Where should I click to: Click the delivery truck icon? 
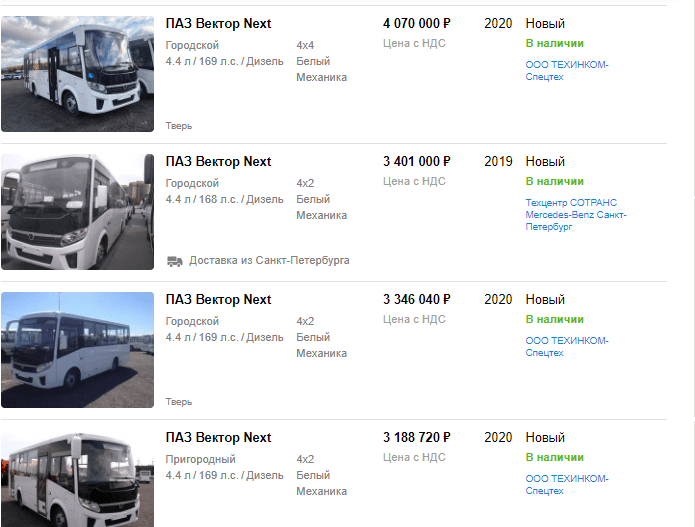175,261
